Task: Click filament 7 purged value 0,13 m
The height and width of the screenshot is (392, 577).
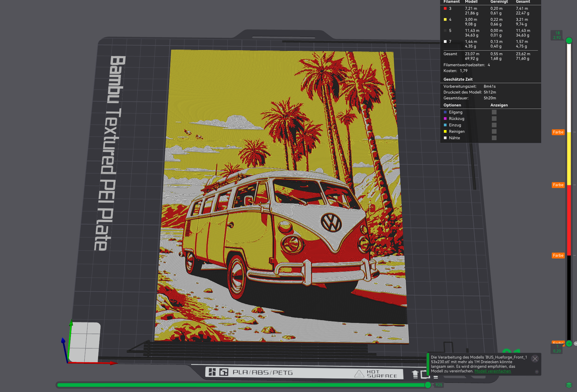Action: tap(496, 42)
